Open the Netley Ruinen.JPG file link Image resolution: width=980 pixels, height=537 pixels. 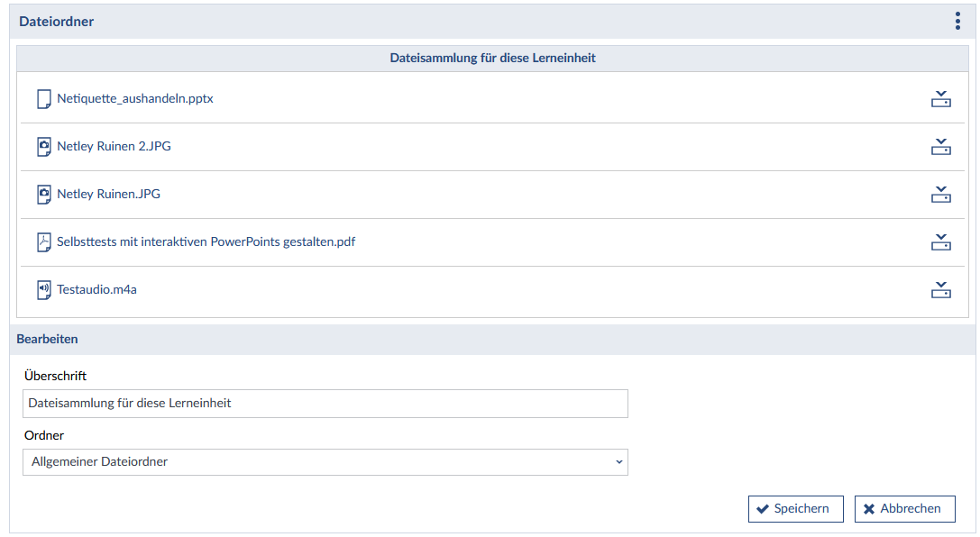tap(108, 194)
